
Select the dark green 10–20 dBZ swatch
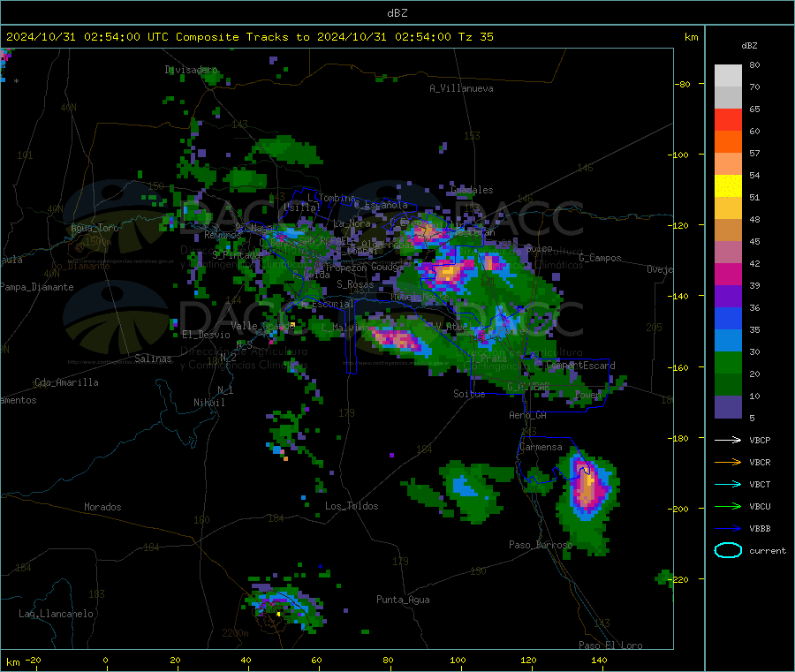pos(728,384)
